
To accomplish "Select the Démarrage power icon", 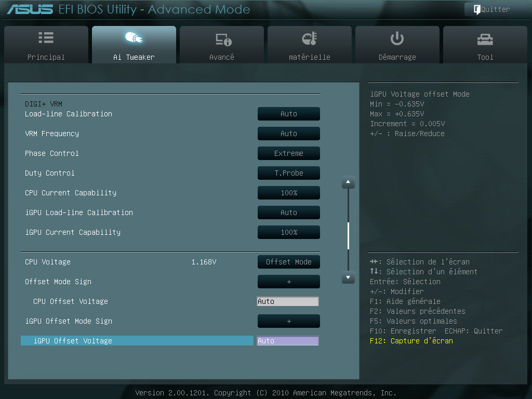I will [397, 37].
